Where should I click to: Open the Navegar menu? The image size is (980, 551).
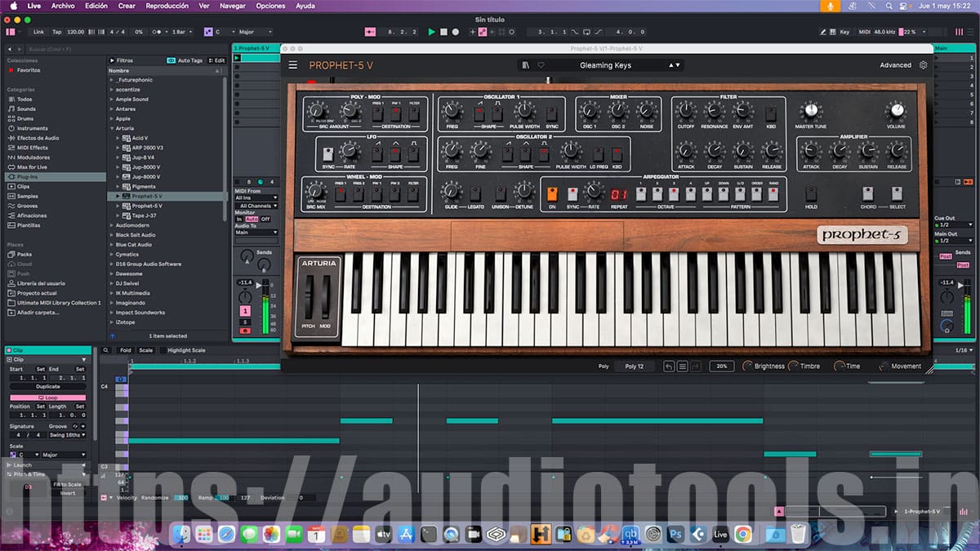click(x=233, y=6)
